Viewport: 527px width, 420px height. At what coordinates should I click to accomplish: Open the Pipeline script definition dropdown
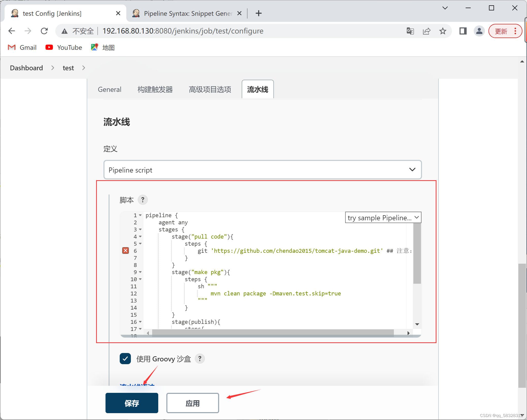(262, 170)
